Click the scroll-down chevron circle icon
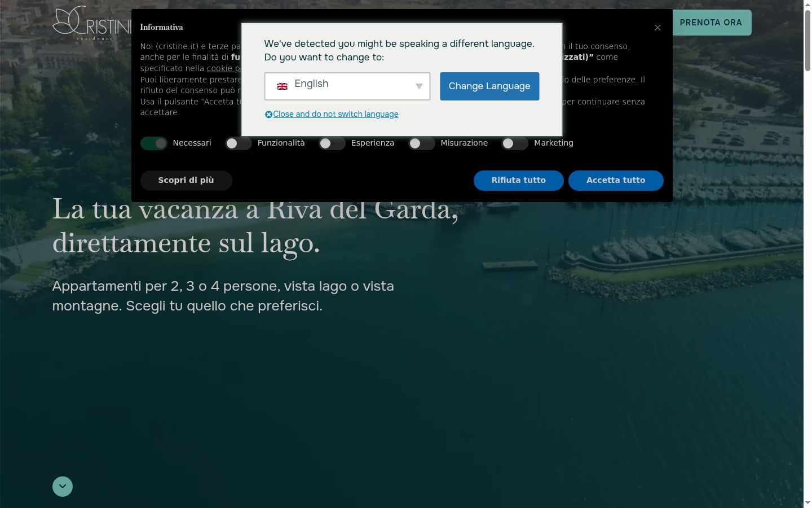This screenshot has height=508, width=812. pos(63,487)
